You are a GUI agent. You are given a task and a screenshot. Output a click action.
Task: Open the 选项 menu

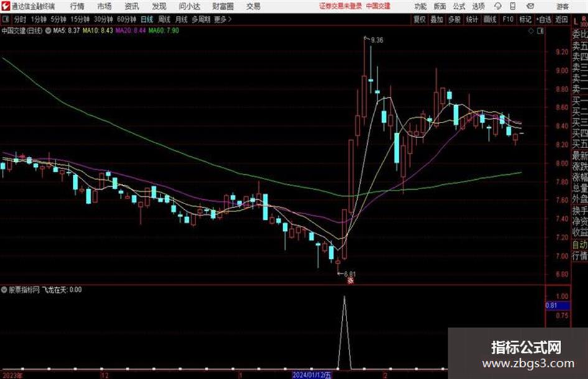(478, 6)
